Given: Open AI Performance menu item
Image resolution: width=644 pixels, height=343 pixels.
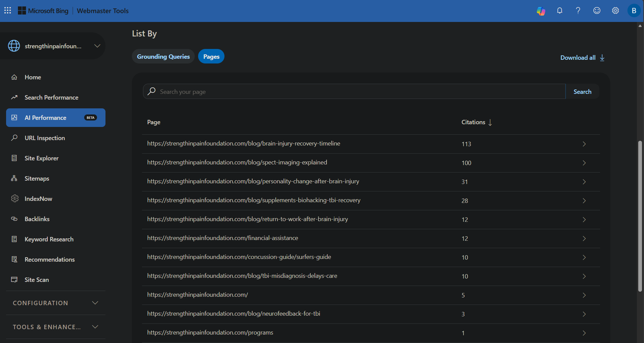Looking at the screenshot, I should point(56,117).
